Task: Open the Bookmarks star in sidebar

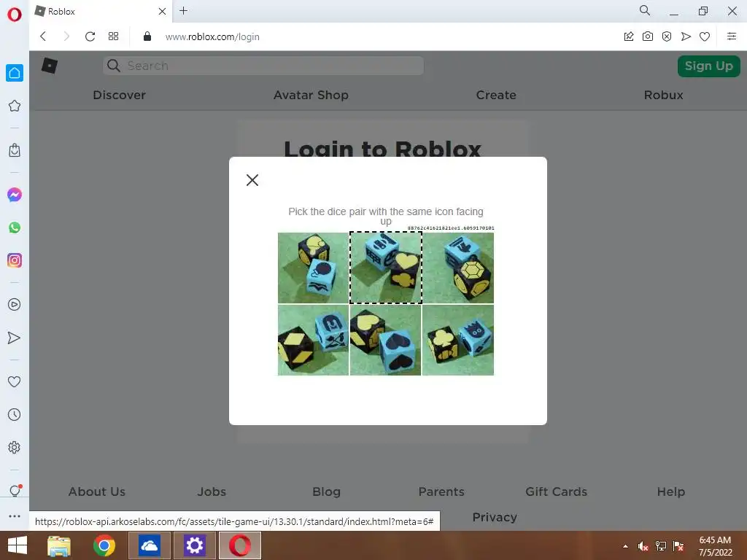Action: (x=15, y=106)
